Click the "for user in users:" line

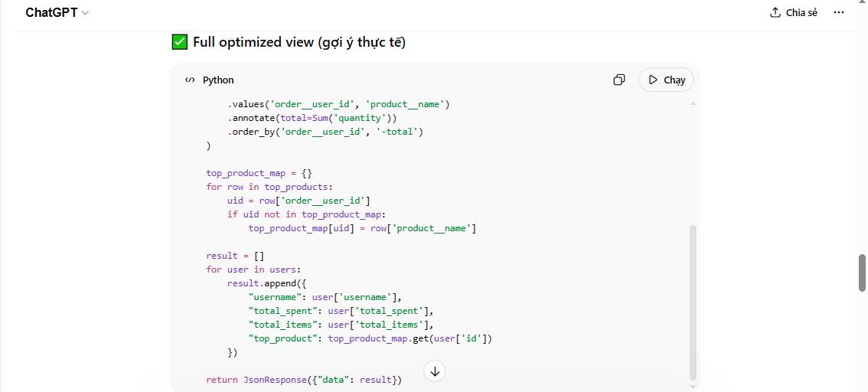(x=253, y=269)
